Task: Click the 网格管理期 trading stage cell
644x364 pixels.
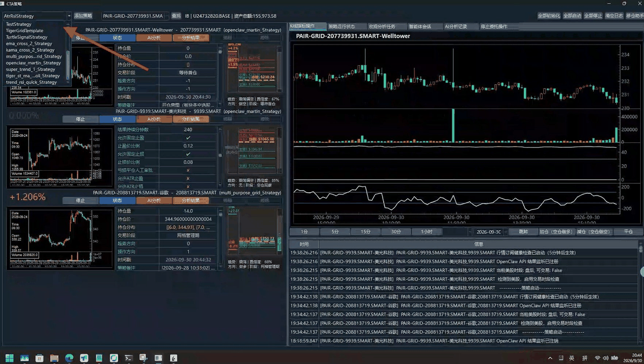Action: pyautogui.click(x=188, y=235)
